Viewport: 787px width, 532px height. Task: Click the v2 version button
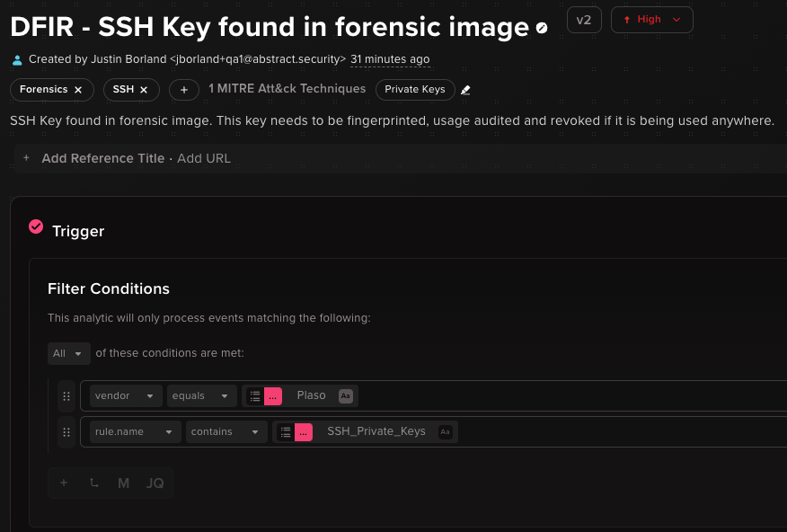point(584,19)
